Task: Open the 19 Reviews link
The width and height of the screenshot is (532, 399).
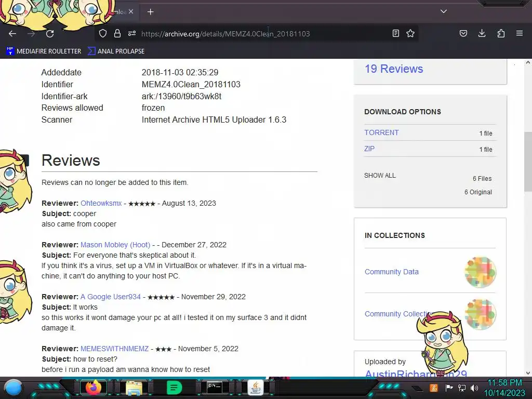Action: 394,69
